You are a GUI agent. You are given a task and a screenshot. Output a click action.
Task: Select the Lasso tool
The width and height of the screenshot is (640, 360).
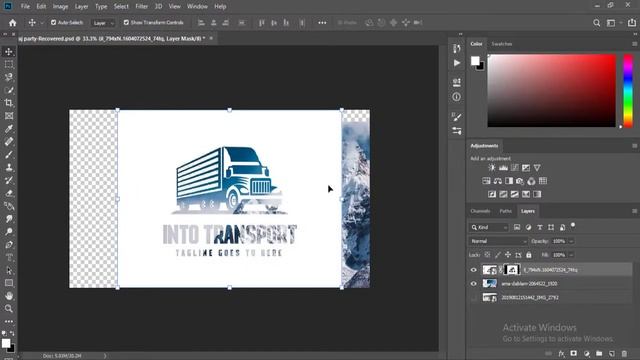pos(9,77)
